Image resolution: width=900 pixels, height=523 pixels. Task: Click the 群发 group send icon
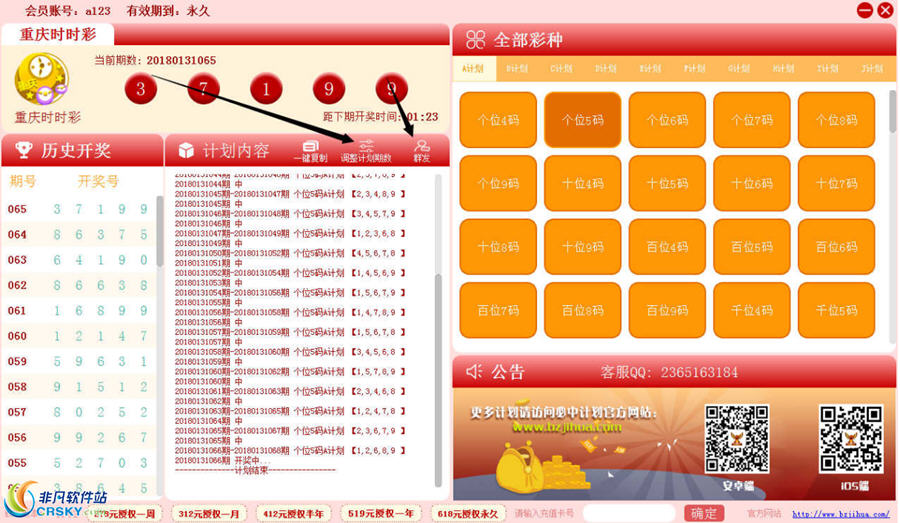point(421,146)
